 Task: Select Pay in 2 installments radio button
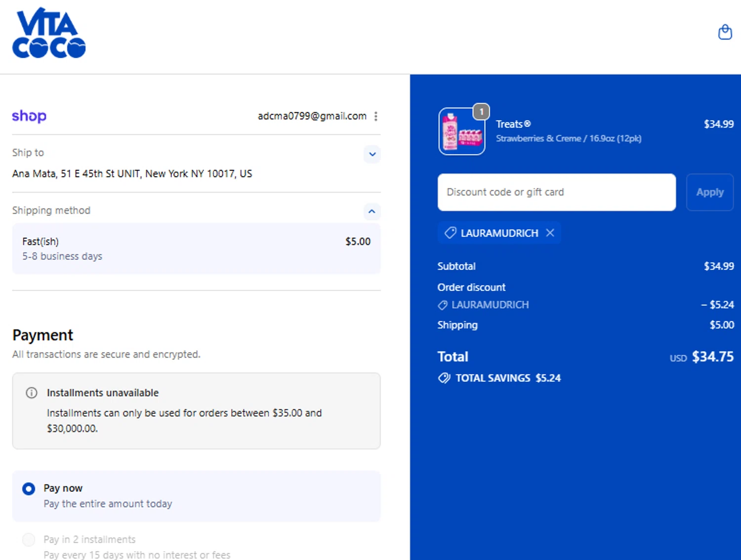point(29,540)
